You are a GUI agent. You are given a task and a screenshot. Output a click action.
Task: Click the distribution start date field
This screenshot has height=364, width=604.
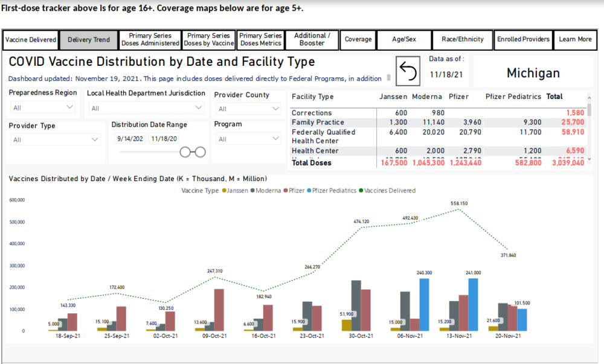pos(129,138)
